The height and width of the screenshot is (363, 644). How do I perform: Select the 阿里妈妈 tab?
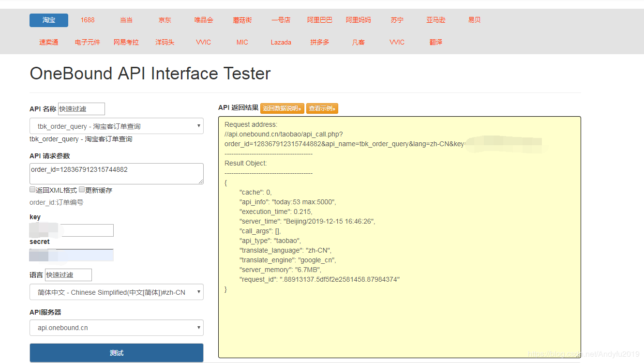[x=359, y=20]
